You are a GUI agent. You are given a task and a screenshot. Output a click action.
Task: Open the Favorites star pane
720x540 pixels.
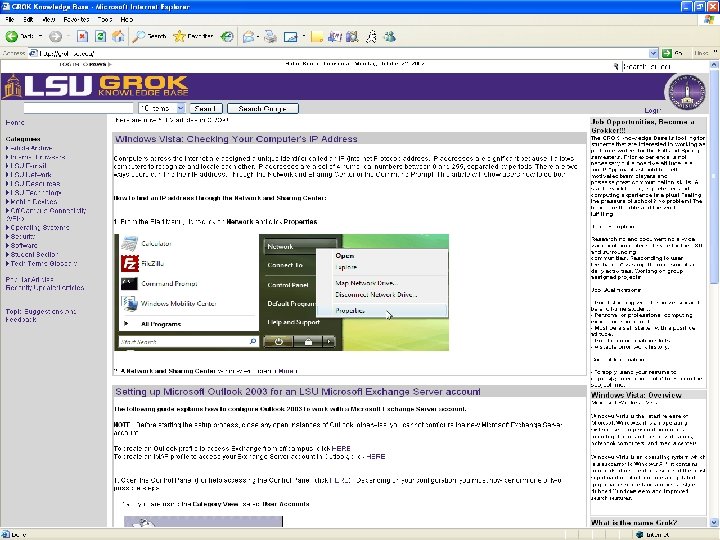coord(193,36)
